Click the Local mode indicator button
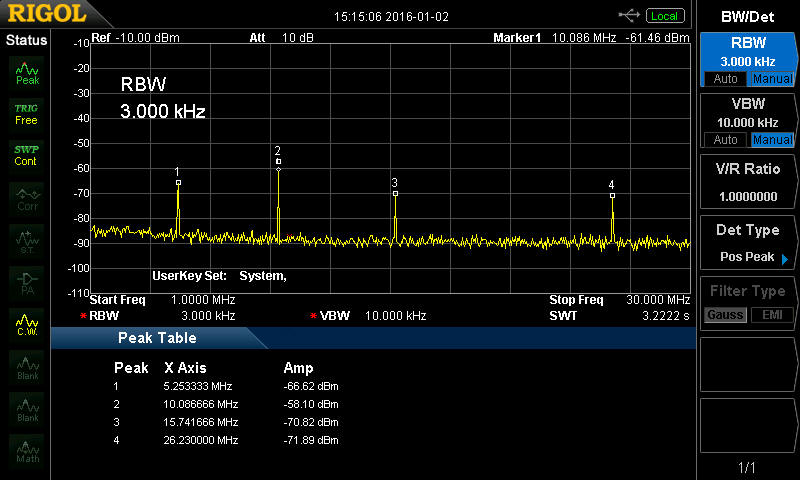 pyautogui.click(x=664, y=15)
